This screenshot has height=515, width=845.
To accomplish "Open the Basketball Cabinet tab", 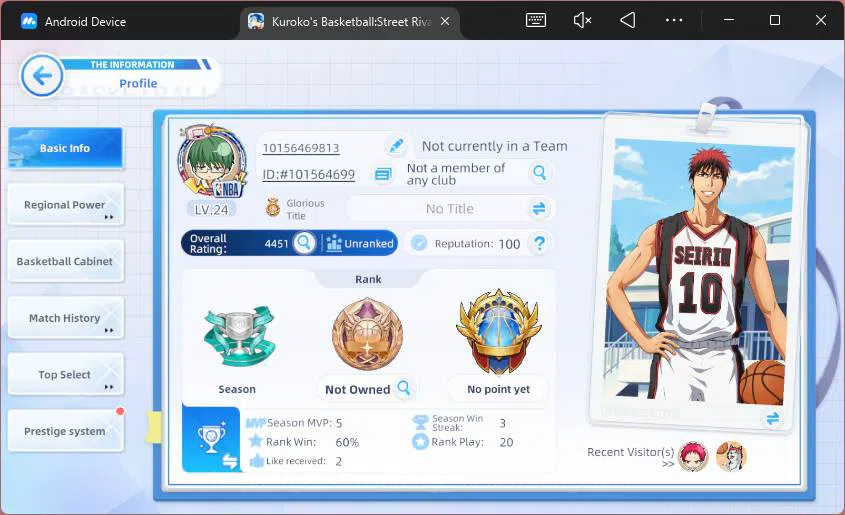I will [66, 261].
